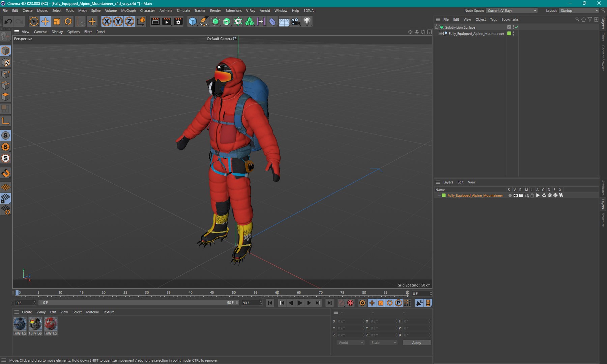Open the Layout Startup dropdown

[579, 11]
